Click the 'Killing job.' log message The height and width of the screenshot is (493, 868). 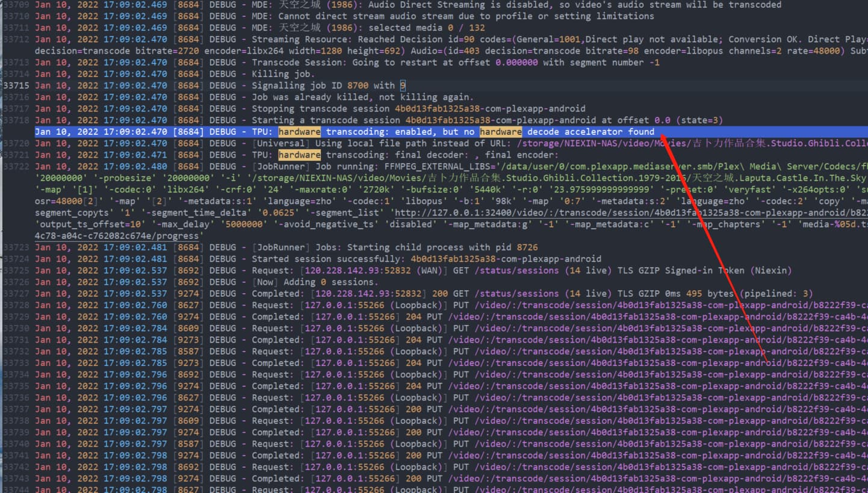(283, 74)
